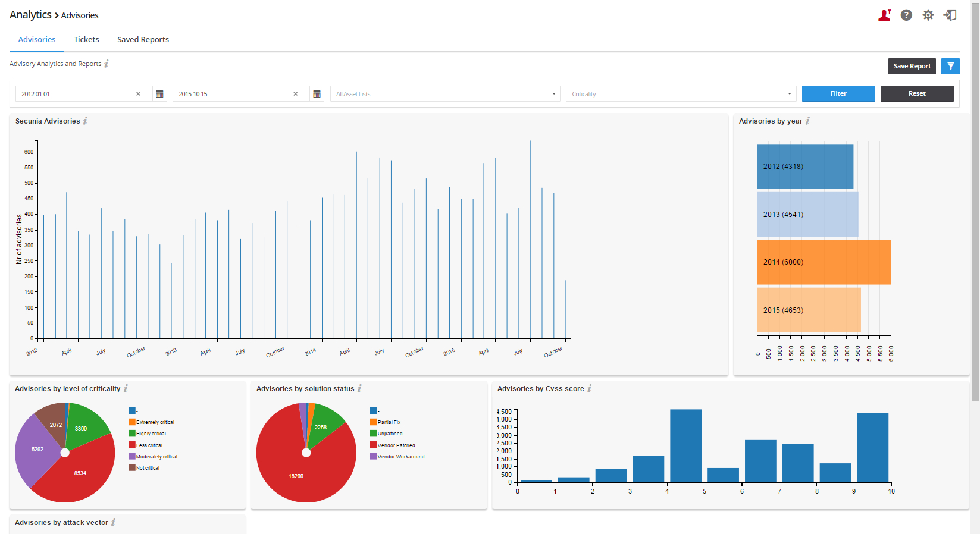Show info for Secunia Advisories chart
This screenshot has width=980, height=534.
86,121
